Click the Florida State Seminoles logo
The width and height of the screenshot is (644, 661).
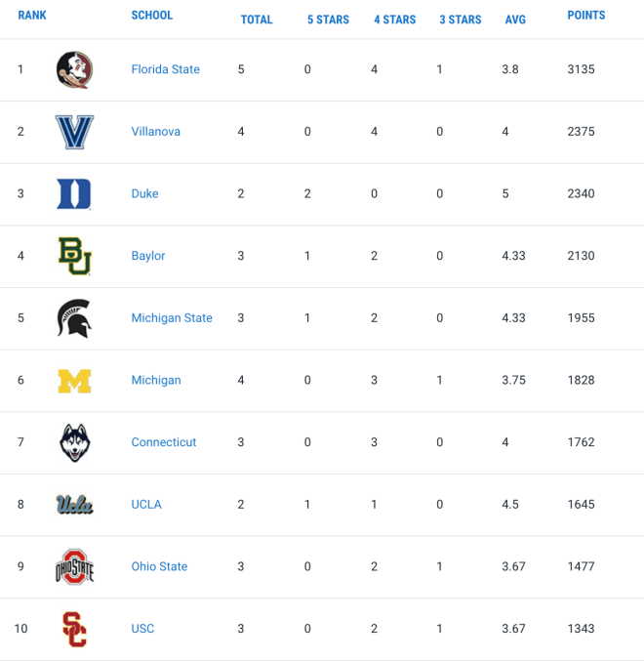(74, 70)
